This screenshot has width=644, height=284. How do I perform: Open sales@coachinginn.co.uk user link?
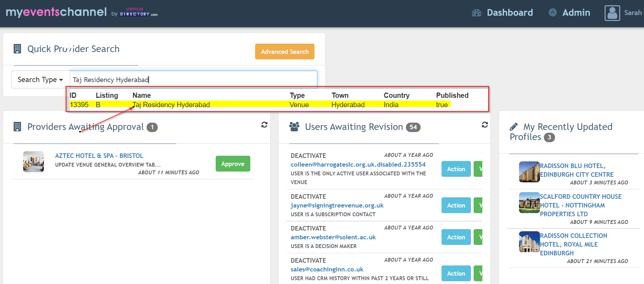(327, 269)
